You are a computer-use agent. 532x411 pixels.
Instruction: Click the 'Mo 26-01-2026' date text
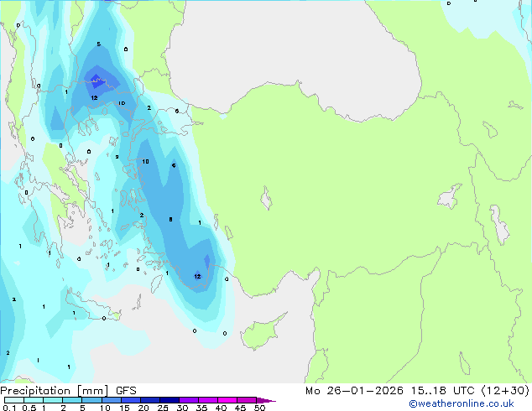coord(354,391)
